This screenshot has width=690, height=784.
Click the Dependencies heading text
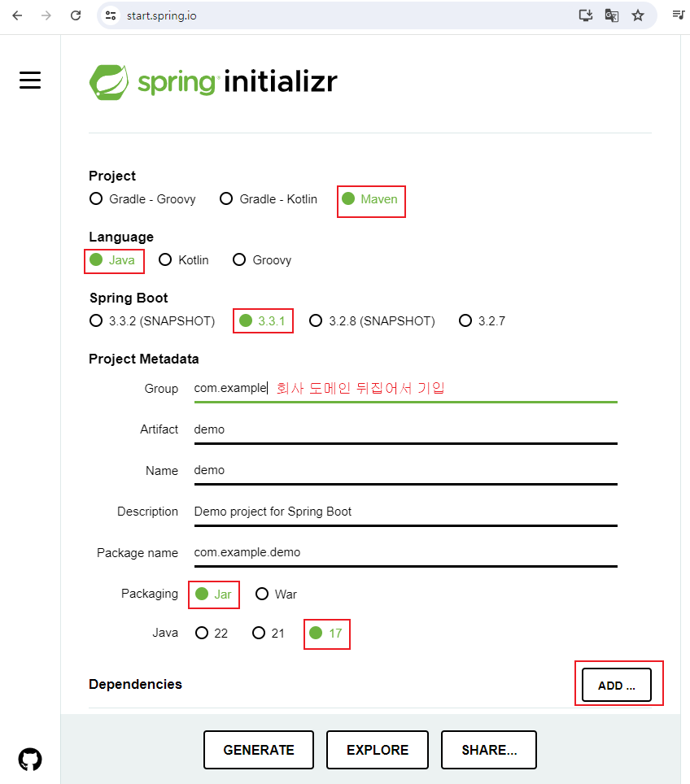(x=136, y=684)
